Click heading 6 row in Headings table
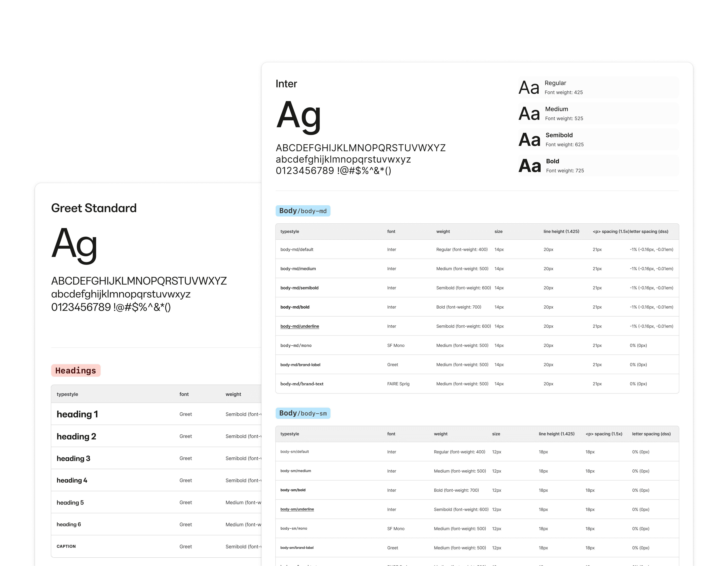The image size is (728, 566). [156, 524]
